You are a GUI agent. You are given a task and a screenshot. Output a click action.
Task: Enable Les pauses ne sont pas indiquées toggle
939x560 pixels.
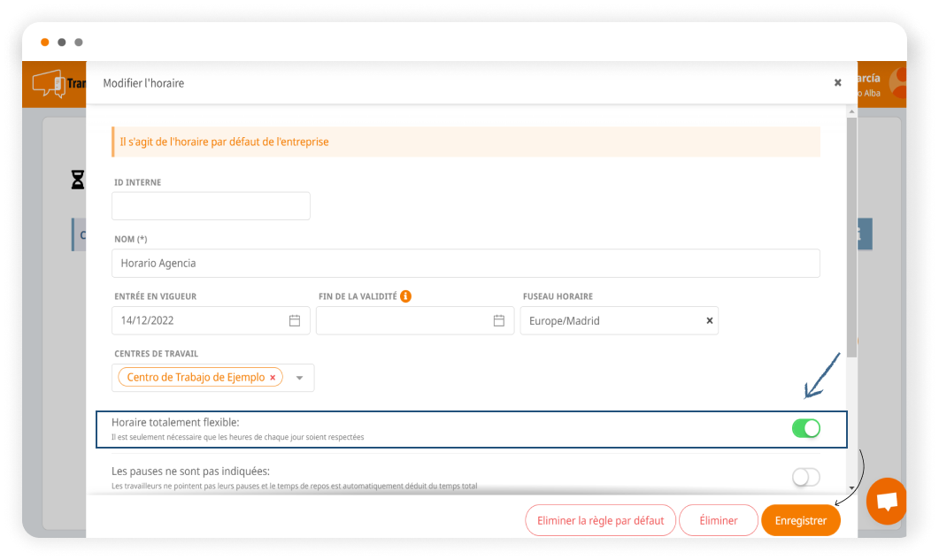[805, 478]
